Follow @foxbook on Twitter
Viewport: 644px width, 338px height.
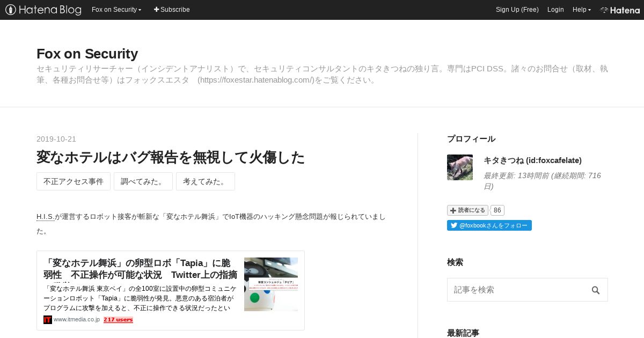(489, 225)
